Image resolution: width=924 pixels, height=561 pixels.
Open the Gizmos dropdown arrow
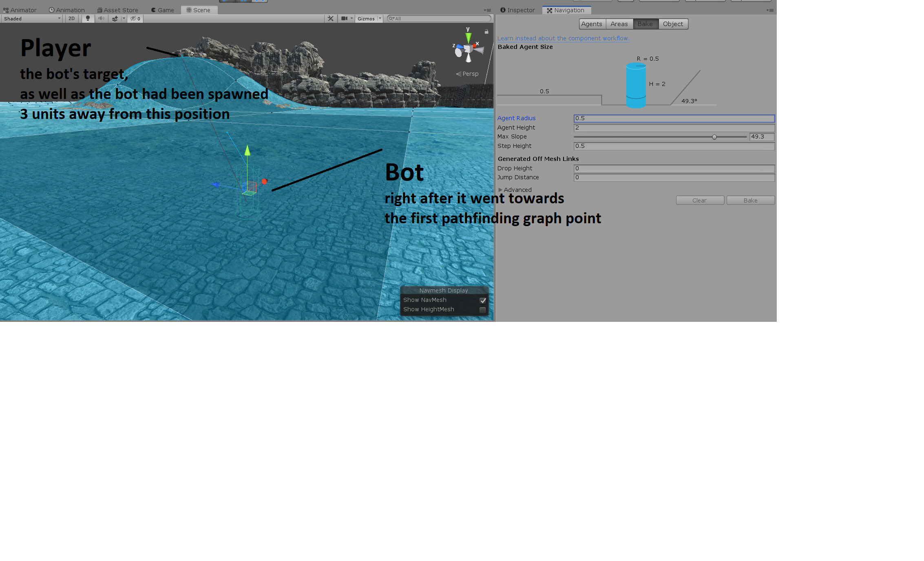click(380, 18)
